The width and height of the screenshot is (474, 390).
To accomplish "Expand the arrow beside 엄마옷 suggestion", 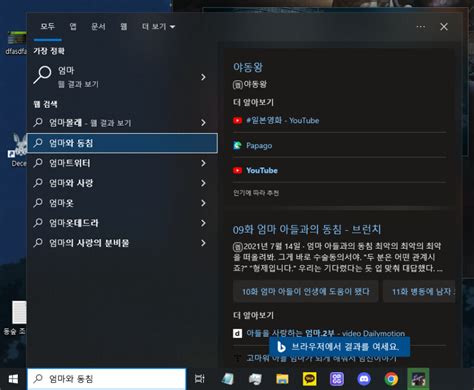I will 203,203.
